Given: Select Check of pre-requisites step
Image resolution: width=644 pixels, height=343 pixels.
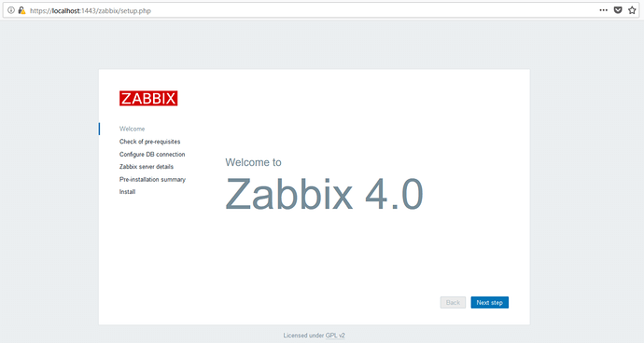Looking at the screenshot, I should pos(150,142).
